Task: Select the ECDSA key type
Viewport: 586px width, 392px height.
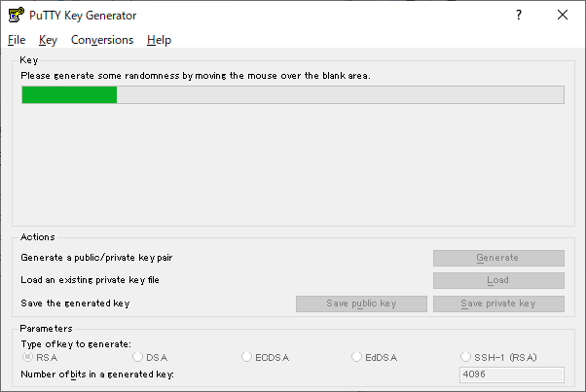Action: point(266,357)
